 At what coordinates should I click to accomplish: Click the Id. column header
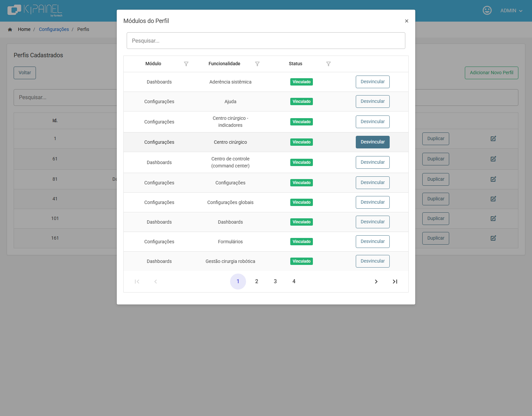55,120
